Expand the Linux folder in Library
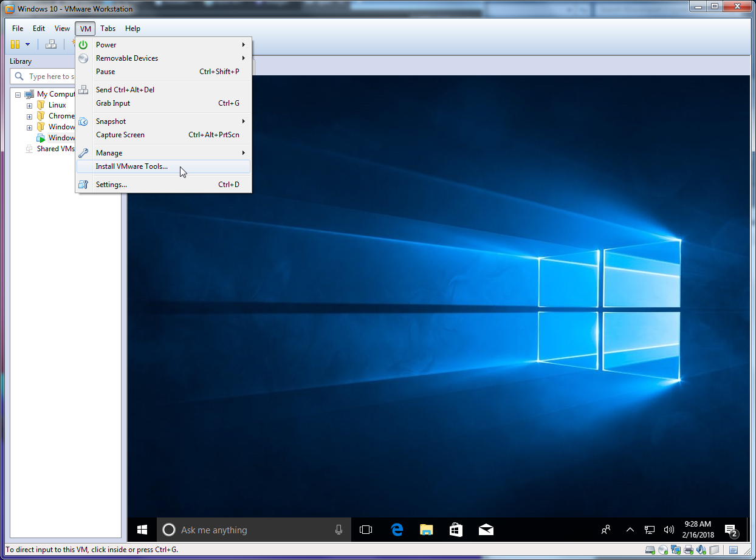 point(29,106)
